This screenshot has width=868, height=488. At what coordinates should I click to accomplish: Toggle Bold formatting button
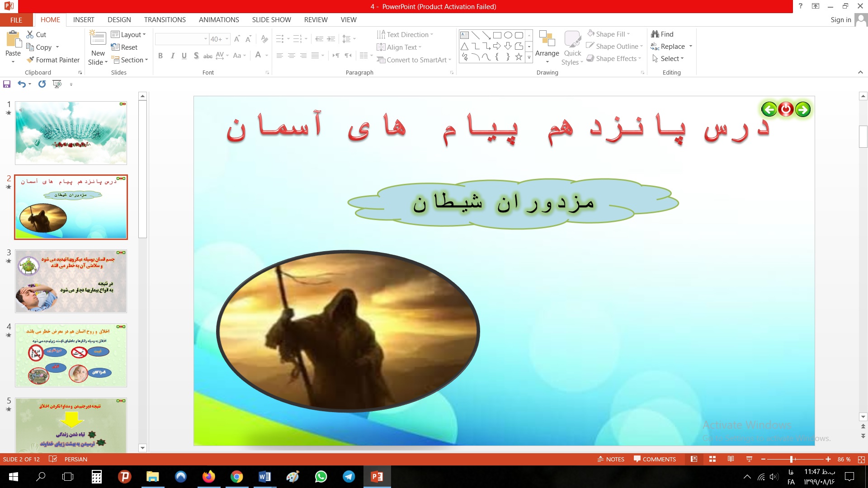coord(160,56)
